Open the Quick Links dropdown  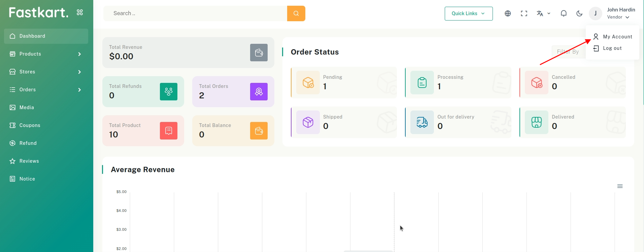(468, 13)
